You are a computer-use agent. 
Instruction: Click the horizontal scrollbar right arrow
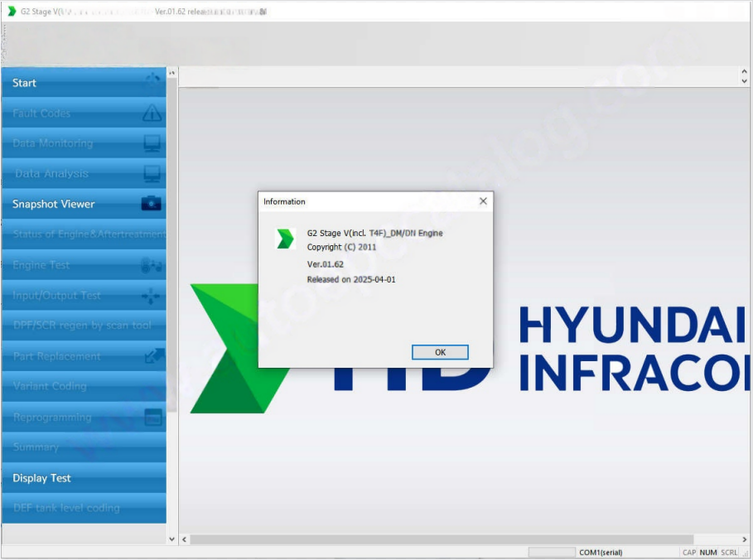coord(744,539)
